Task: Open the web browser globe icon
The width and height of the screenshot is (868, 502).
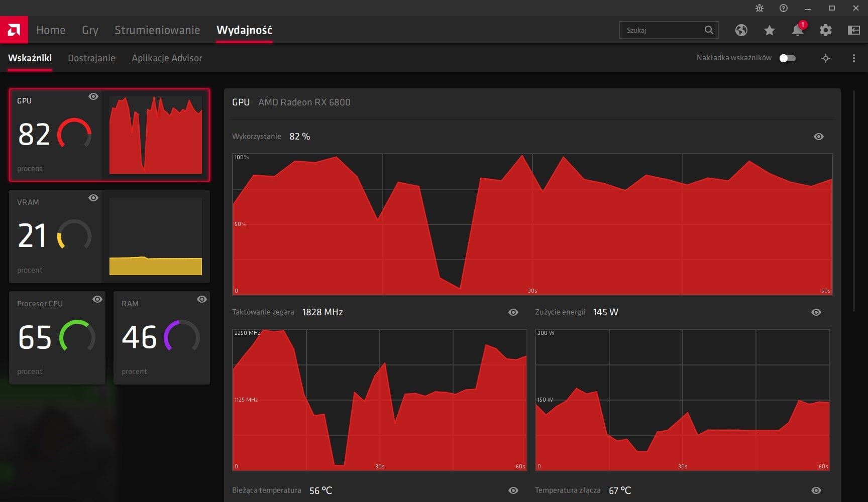Action: [x=741, y=30]
